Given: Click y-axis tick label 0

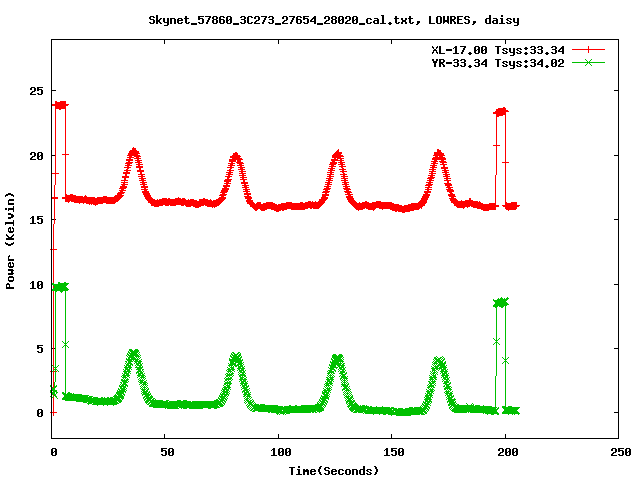Looking at the screenshot, I should [40, 413].
